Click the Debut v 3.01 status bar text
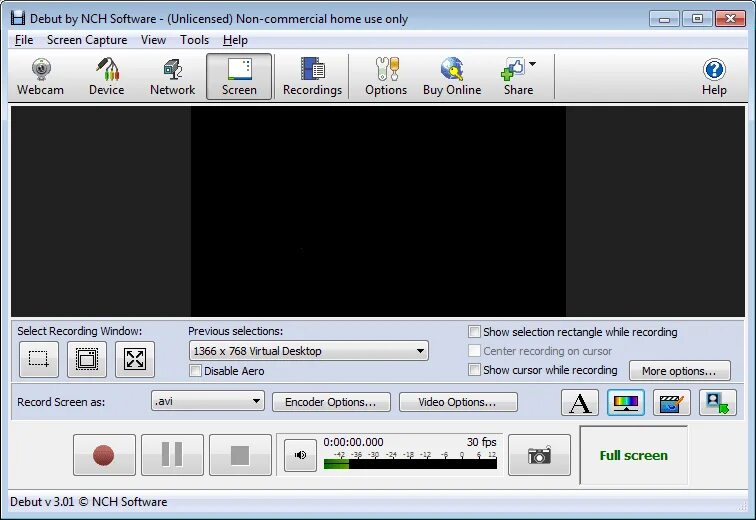This screenshot has width=756, height=520. click(89, 502)
